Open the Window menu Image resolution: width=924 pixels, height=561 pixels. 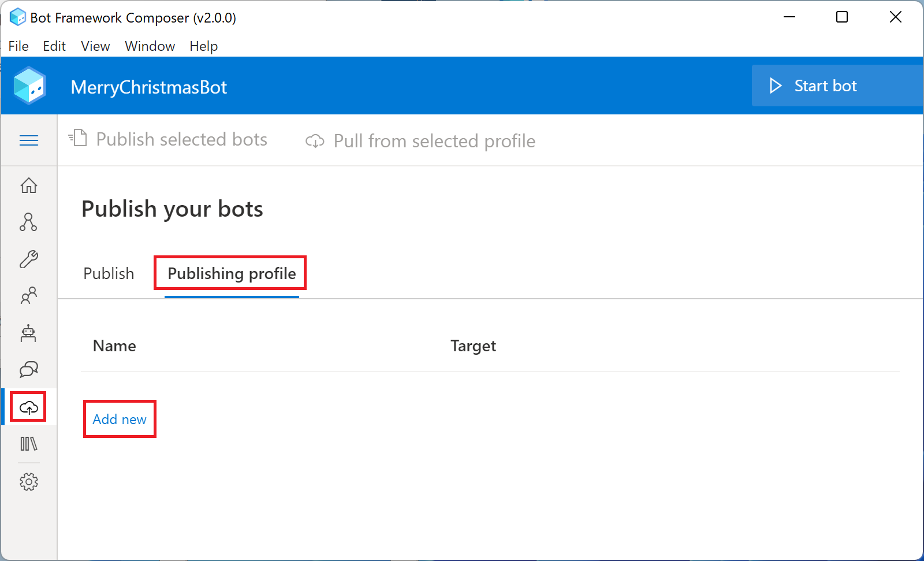pyautogui.click(x=150, y=46)
